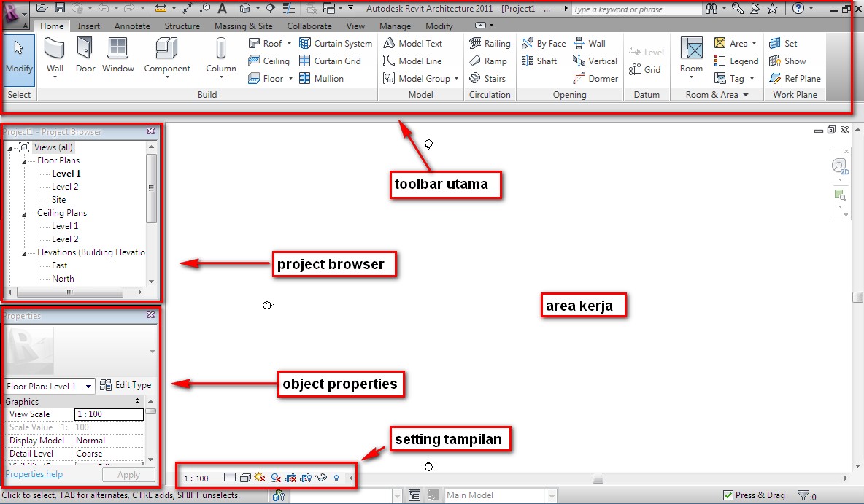The height and width of the screenshot is (504, 864).
Task: Click the Text tool in quick access toolbar
Action: coord(222,8)
